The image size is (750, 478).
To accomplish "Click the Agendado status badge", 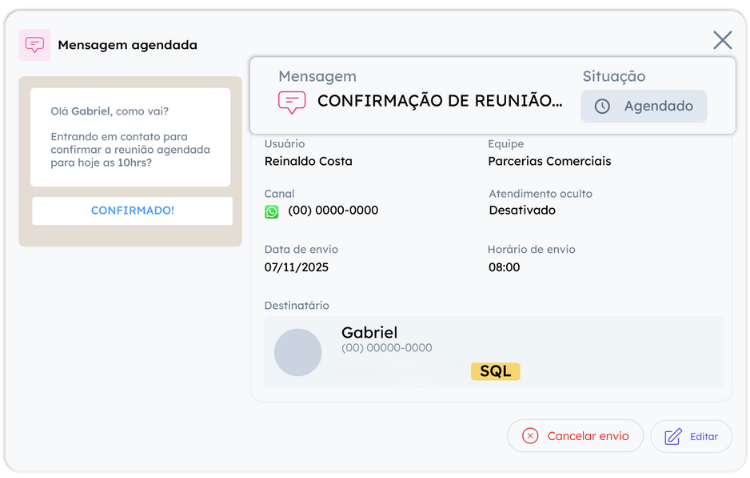I will pyautogui.click(x=644, y=106).
